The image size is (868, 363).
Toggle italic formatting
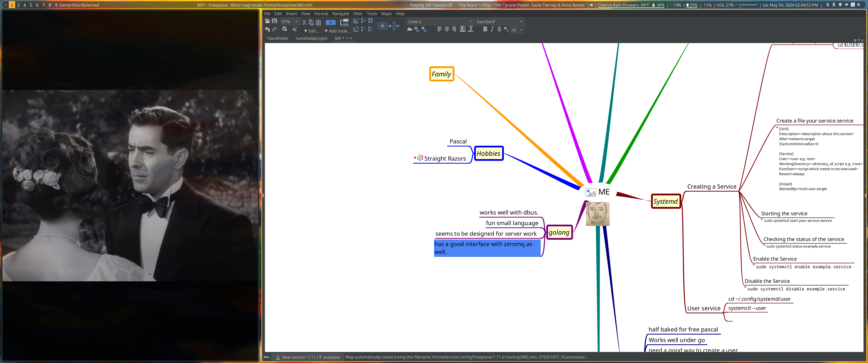[x=492, y=29]
